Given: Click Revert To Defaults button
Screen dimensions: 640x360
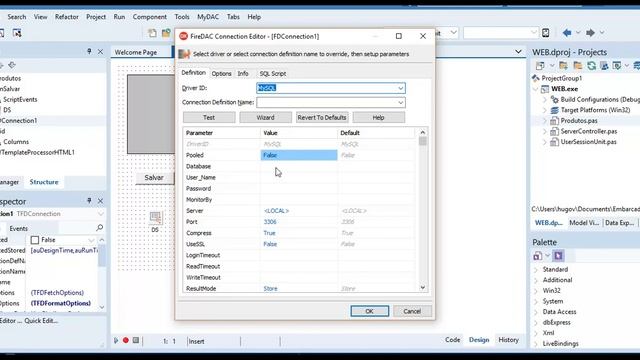Looking at the screenshot, I should [322, 118].
